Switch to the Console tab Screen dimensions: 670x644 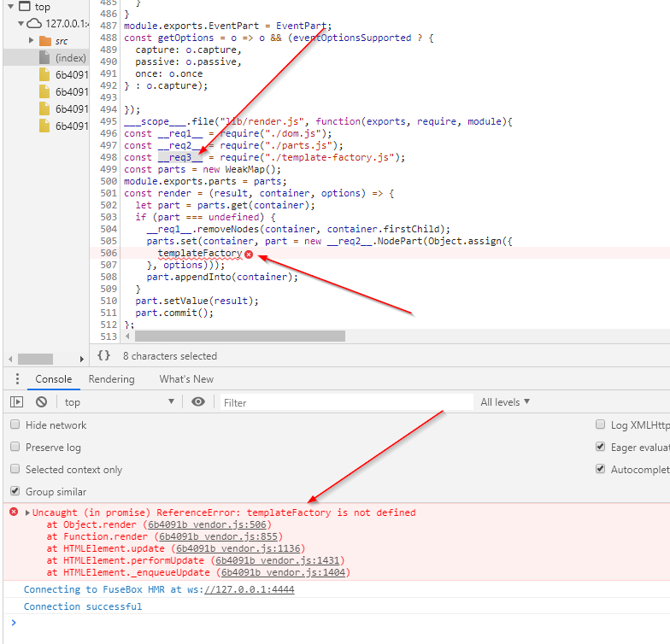tap(53, 379)
